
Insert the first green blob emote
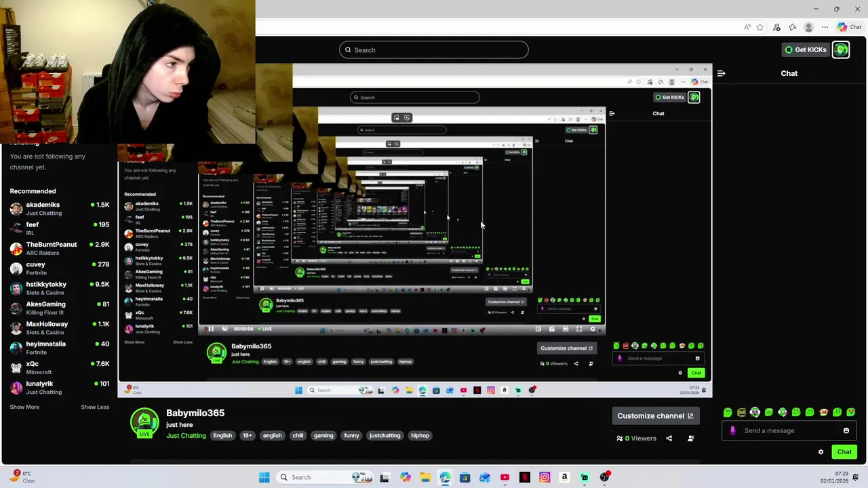coord(728,412)
